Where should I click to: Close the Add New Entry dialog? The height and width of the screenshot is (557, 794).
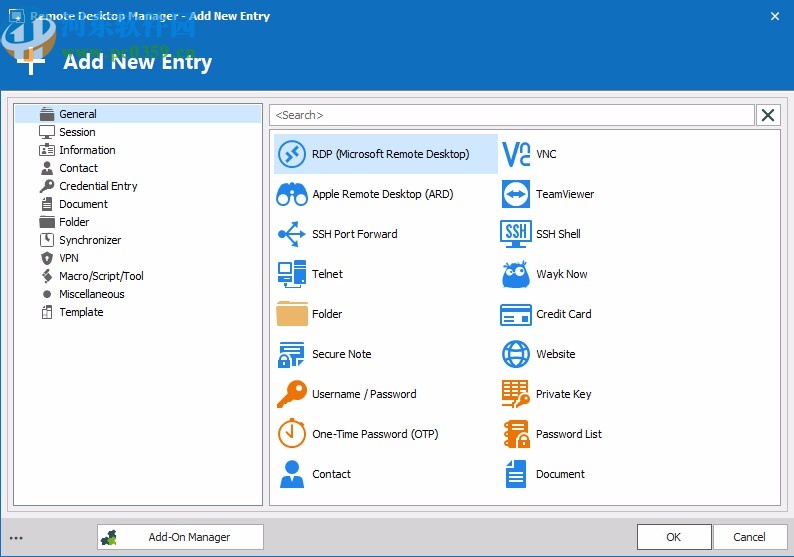pyautogui.click(x=775, y=16)
